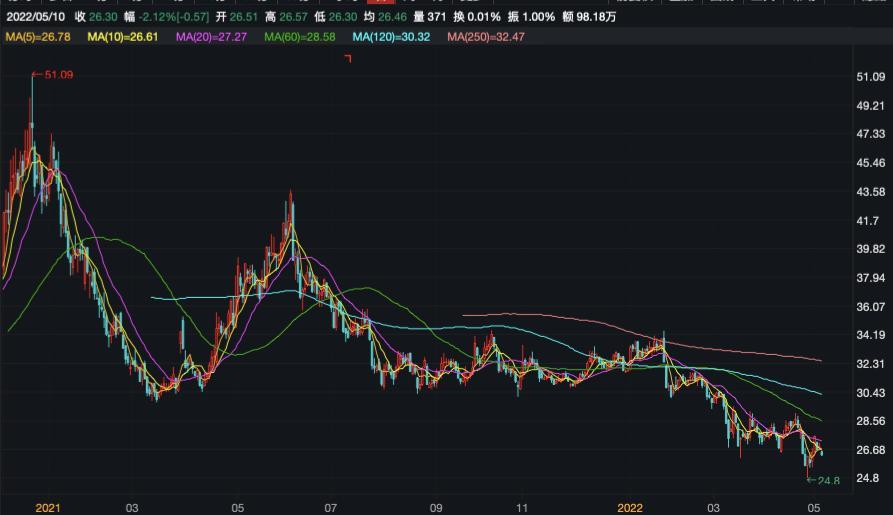The height and width of the screenshot is (515, 893).
Task: Select the green MA(60)=28.58 indicator
Action: click(300, 37)
